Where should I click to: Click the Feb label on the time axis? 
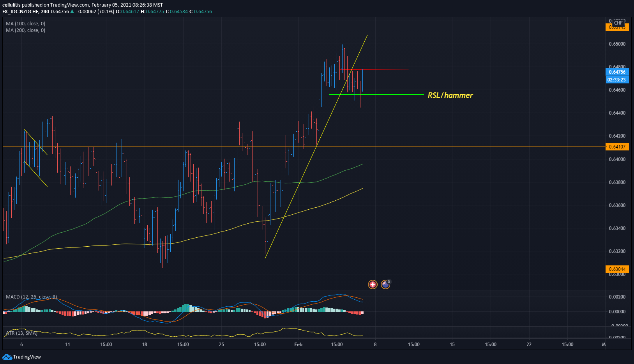point(298,345)
